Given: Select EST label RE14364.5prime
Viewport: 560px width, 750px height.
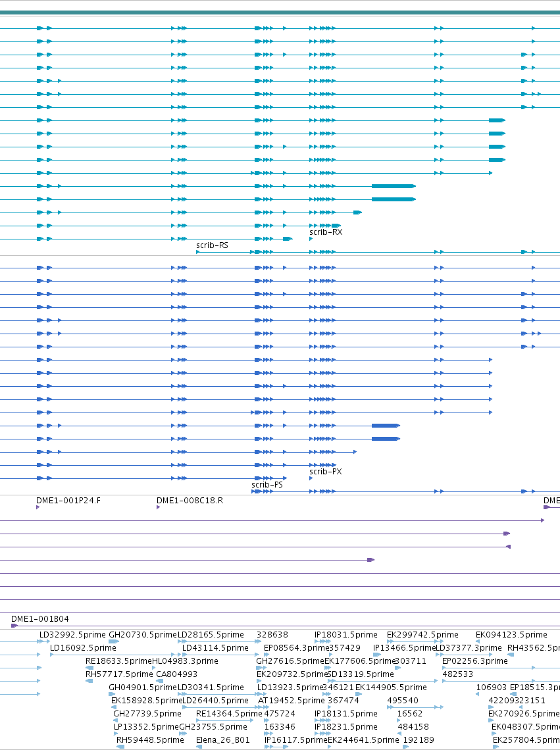Looking at the screenshot, I should 229,714.
